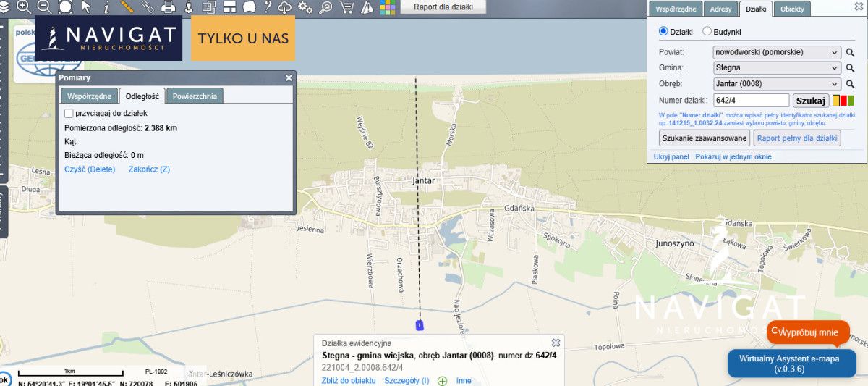Switch to the Powierzchnia tab

point(195,96)
